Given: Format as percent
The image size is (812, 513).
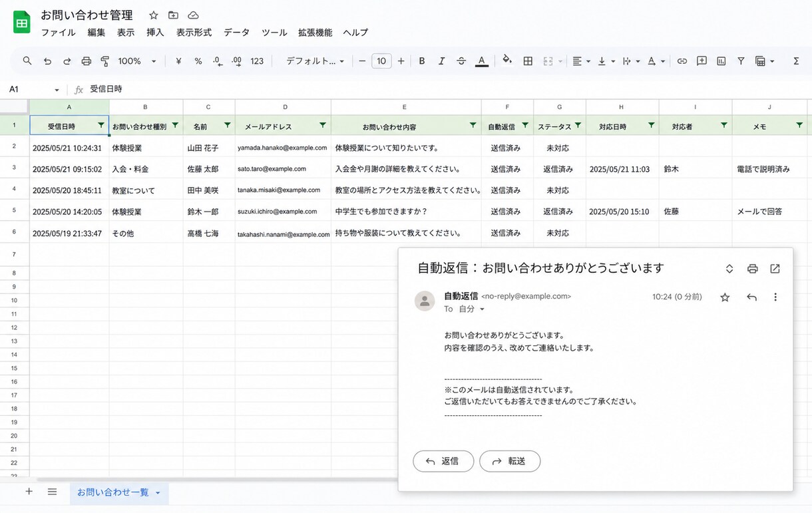Looking at the screenshot, I should [198, 61].
